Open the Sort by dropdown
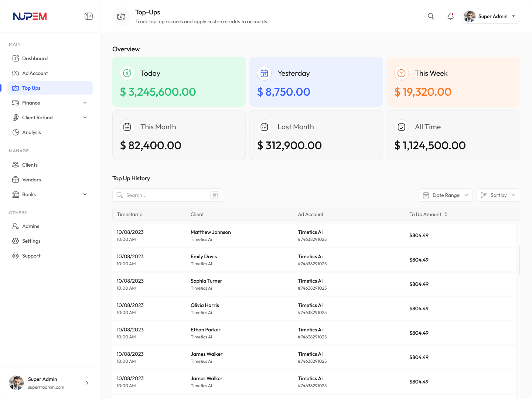The image size is (532, 399). coord(498,195)
